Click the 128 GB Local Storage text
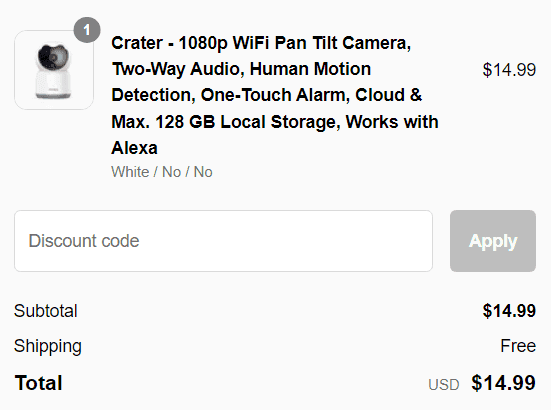The width and height of the screenshot is (551, 410). 247,122
